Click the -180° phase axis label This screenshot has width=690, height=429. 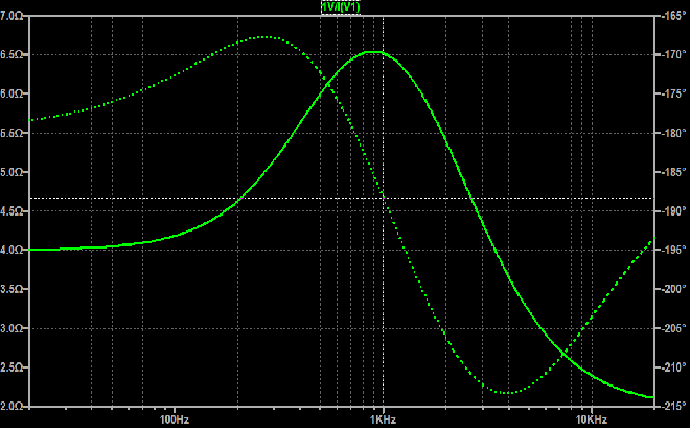tap(672, 133)
